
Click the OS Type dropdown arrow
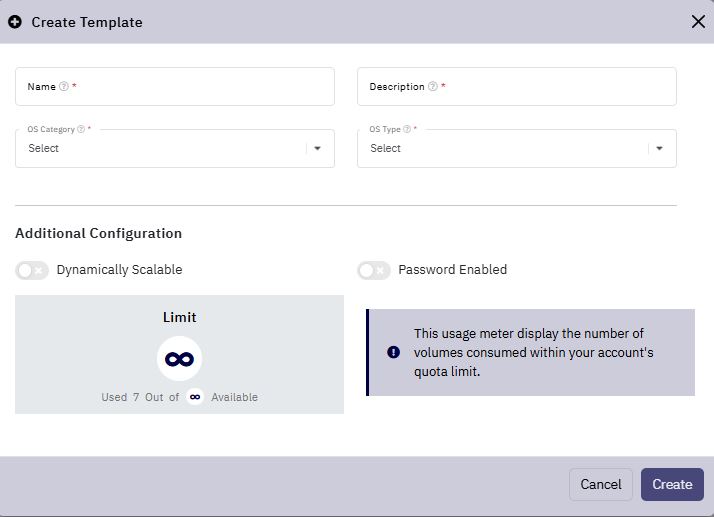[659, 148]
